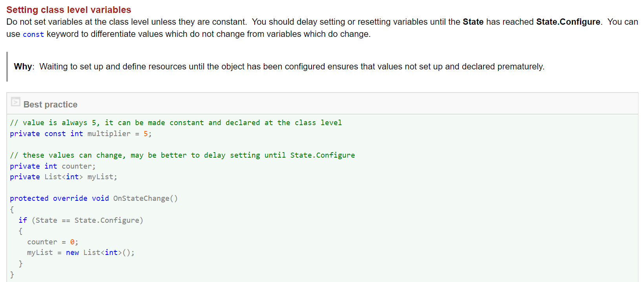Click bold "State.Configure" in the intro paragraph
Screen dimensions: 644x282
[x=568, y=22]
